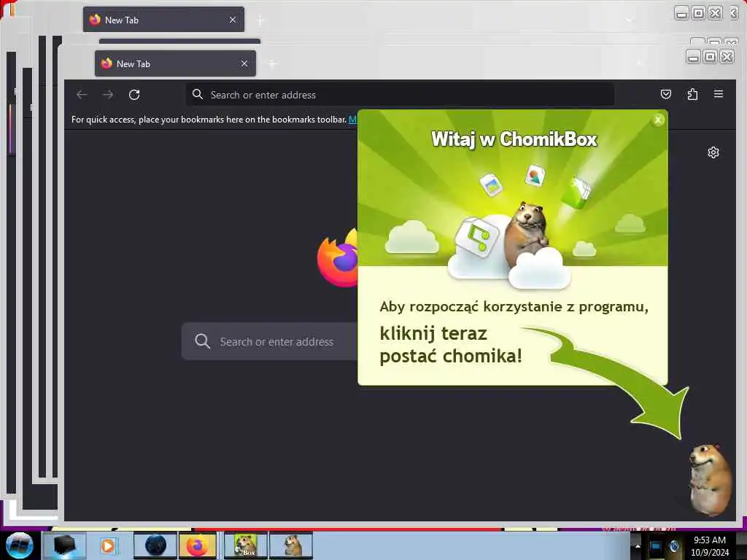The width and height of the screenshot is (747, 560).
Task: Open the dark globe taskbar icon
Action: click(x=155, y=545)
